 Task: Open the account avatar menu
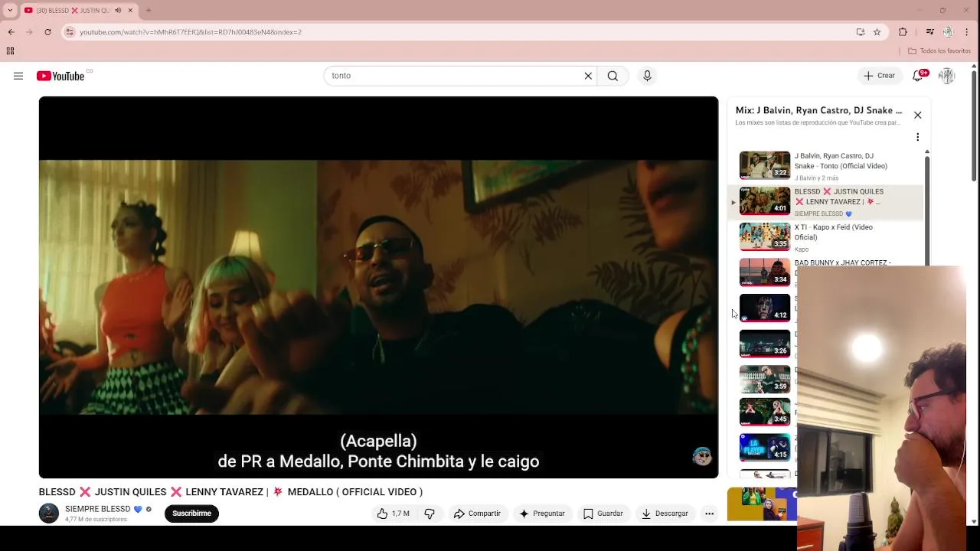coord(947,76)
